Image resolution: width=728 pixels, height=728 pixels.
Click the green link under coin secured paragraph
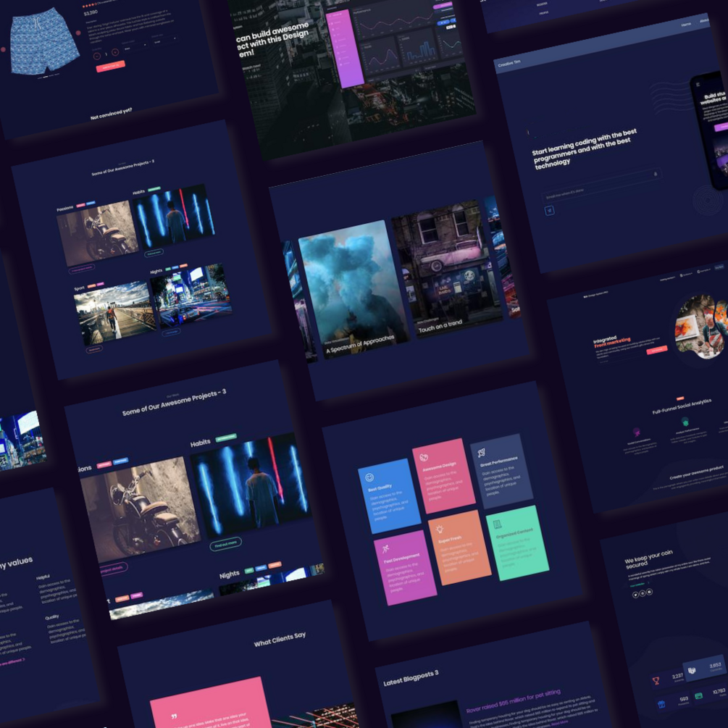pos(638,584)
